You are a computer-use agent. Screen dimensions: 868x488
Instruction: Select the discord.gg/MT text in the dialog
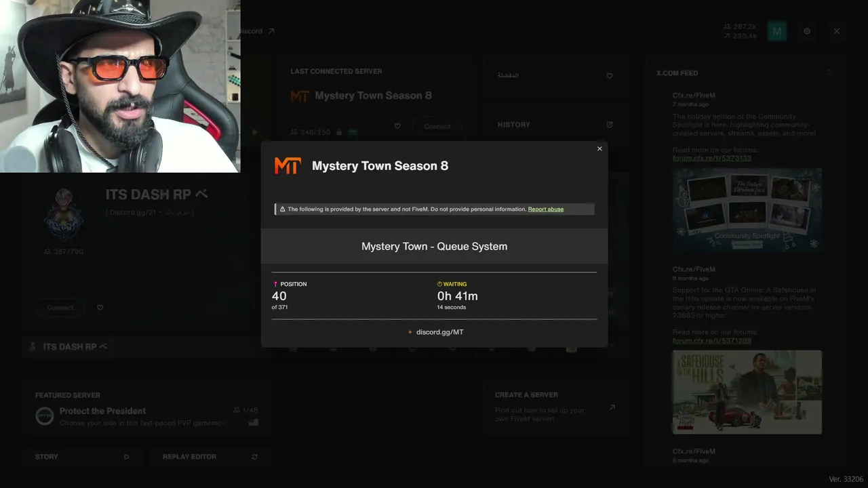coord(440,332)
